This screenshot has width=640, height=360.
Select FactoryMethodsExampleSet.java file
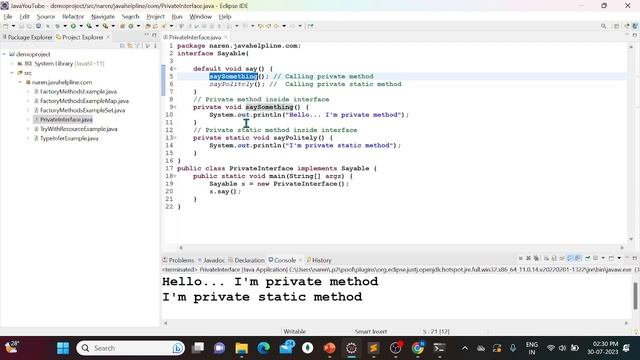click(x=82, y=110)
